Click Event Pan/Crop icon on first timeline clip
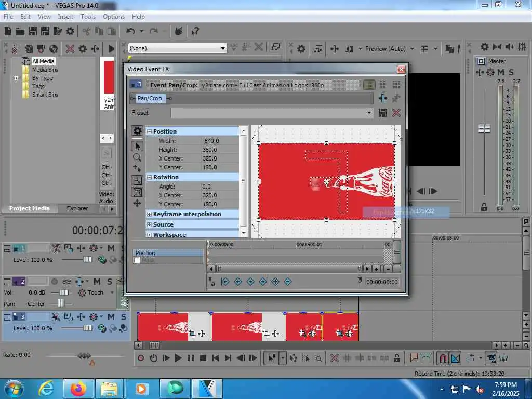The height and width of the screenshot is (399, 532). click(192, 334)
